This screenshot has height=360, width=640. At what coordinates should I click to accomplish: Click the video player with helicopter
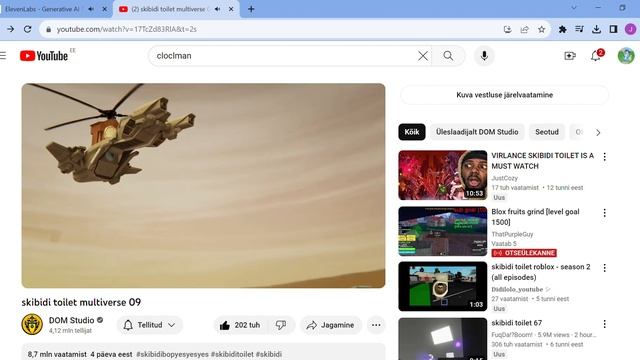pyautogui.click(x=203, y=186)
